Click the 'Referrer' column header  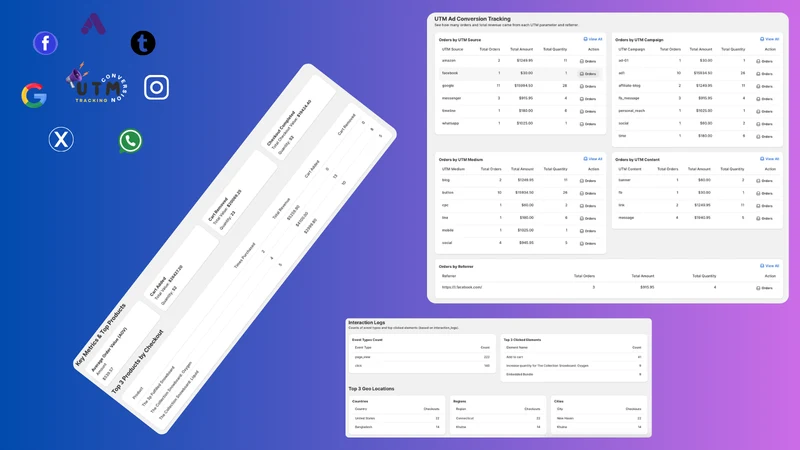[448, 276]
